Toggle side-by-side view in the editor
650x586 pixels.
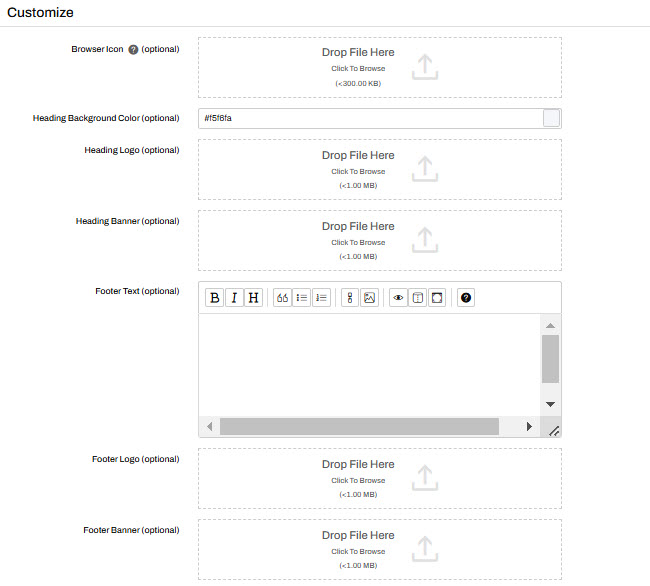[418, 298]
